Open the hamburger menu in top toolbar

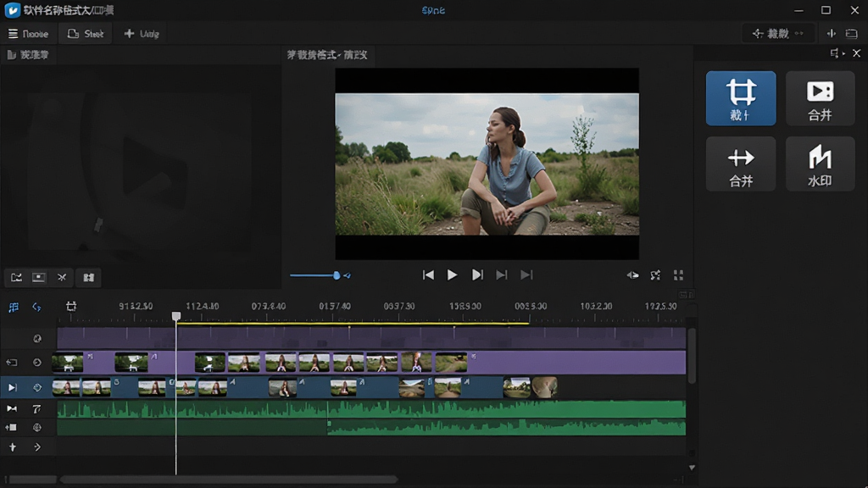pos(28,34)
